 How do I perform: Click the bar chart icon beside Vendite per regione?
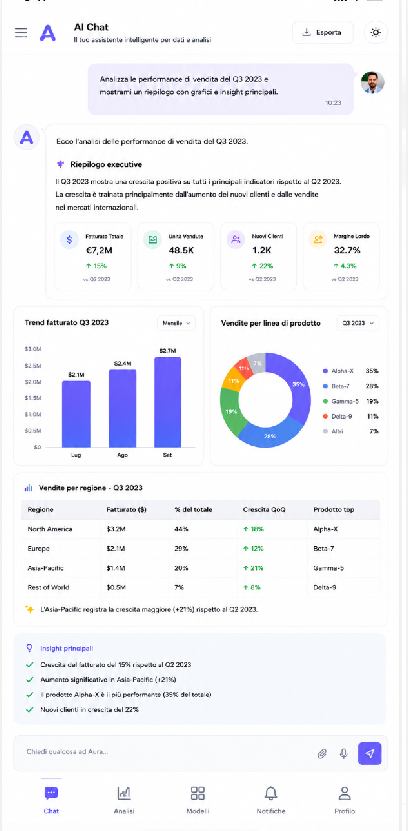pos(29,488)
